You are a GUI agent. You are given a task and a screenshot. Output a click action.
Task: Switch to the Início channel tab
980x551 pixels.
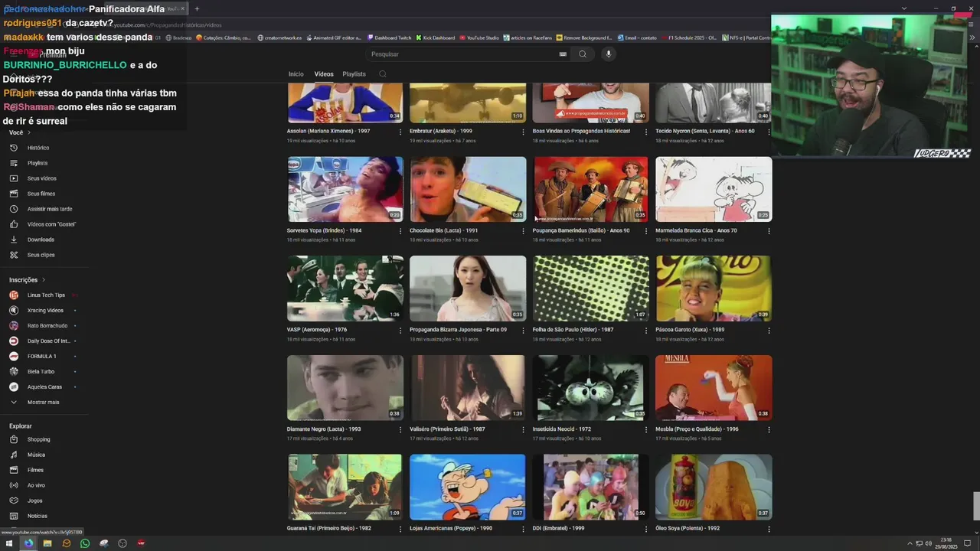click(x=296, y=74)
